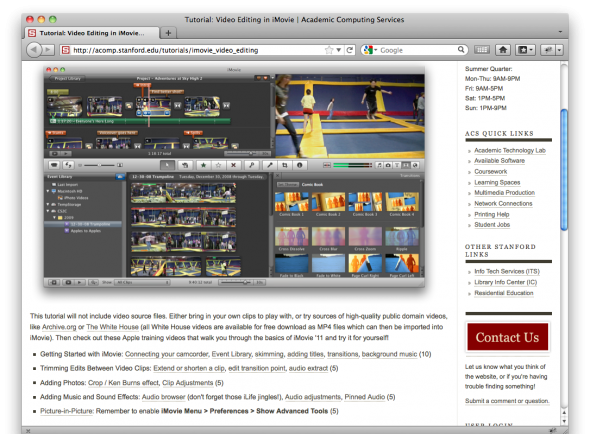Click the swap Events and Projects icon
This screenshot has height=434, width=590.
[x=68, y=165]
